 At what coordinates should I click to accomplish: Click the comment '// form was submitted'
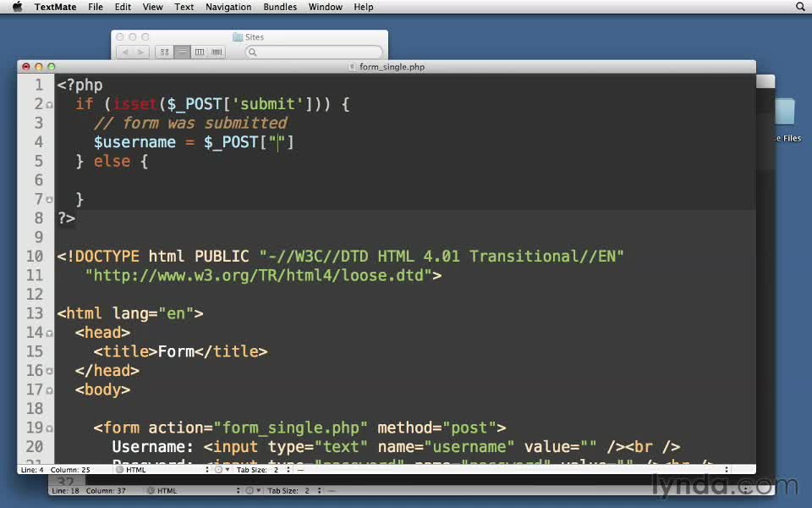coord(190,124)
